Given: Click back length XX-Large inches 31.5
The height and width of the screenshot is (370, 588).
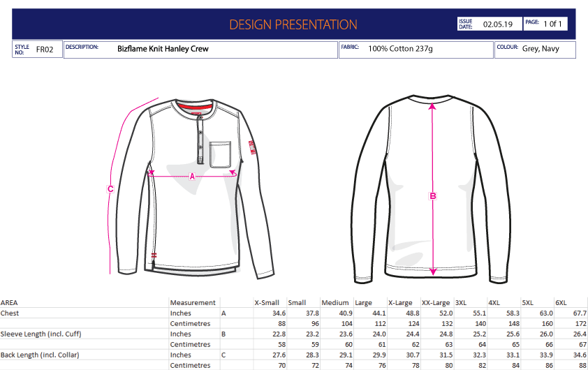Looking at the screenshot, I should point(446,355).
